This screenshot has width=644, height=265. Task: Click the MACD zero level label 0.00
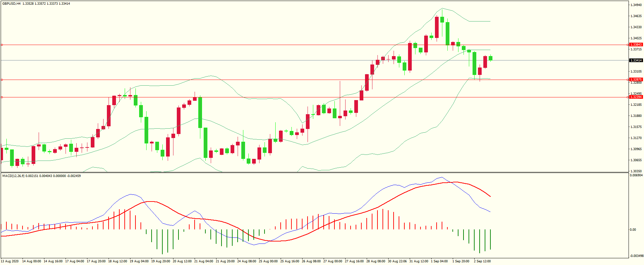point(633,230)
